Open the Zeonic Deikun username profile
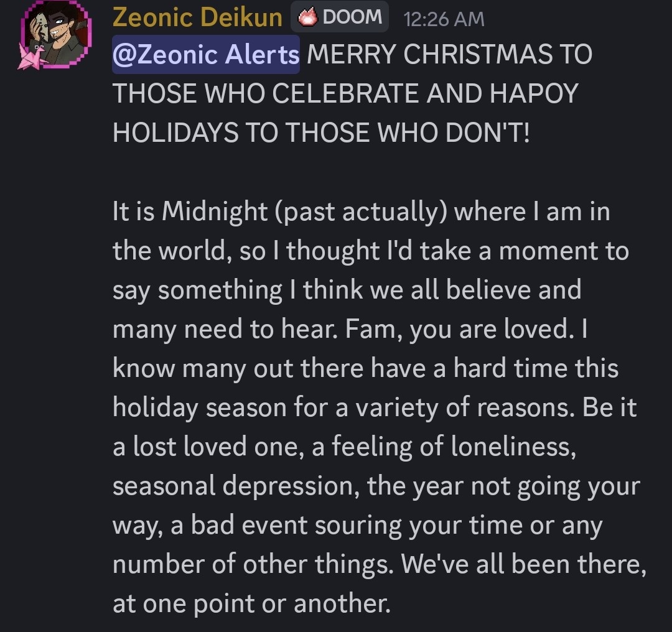Image resolution: width=672 pixels, height=632 pixels. pos(197,18)
